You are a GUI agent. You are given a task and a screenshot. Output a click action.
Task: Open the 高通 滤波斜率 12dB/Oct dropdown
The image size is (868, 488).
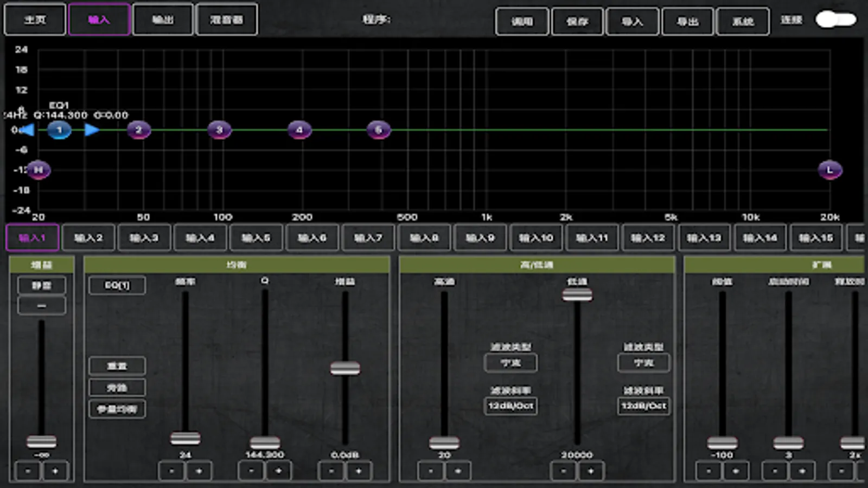click(x=510, y=406)
